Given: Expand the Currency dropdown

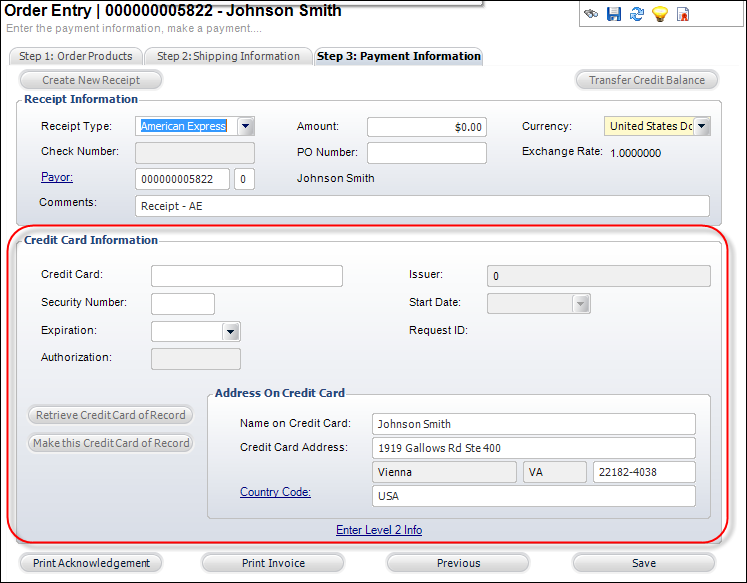Looking at the screenshot, I should click(x=702, y=126).
